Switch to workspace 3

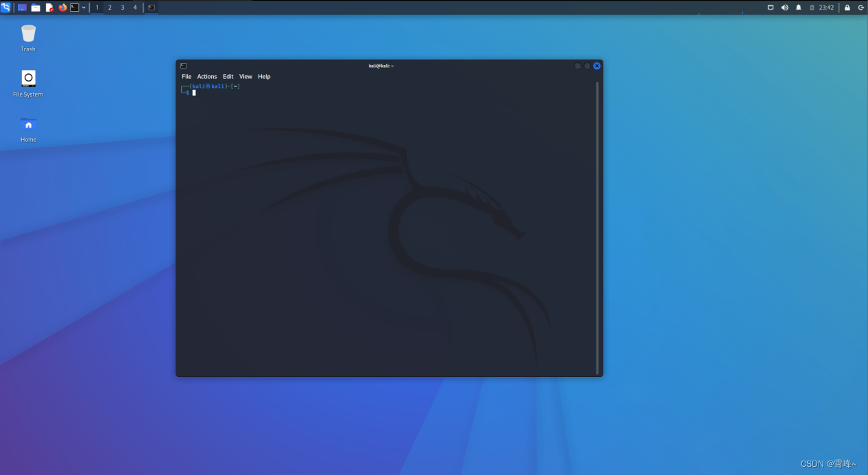tap(123, 8)
